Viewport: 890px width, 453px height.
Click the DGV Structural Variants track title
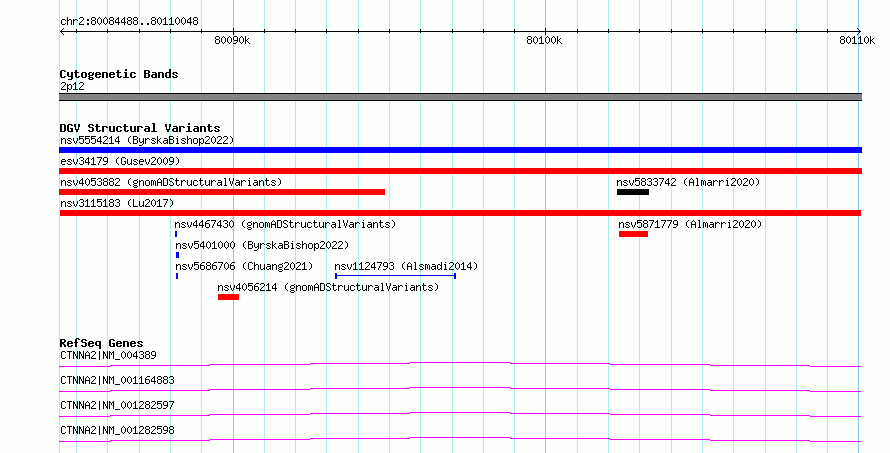pyautogui.click(x=140, y=128)
